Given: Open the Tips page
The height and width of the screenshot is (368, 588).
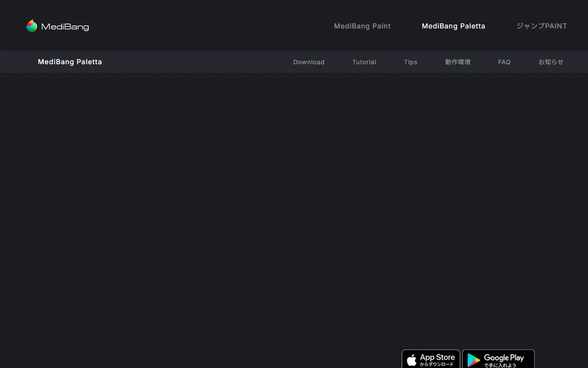Looking at the screenshot, I should (x=411, y=62).
